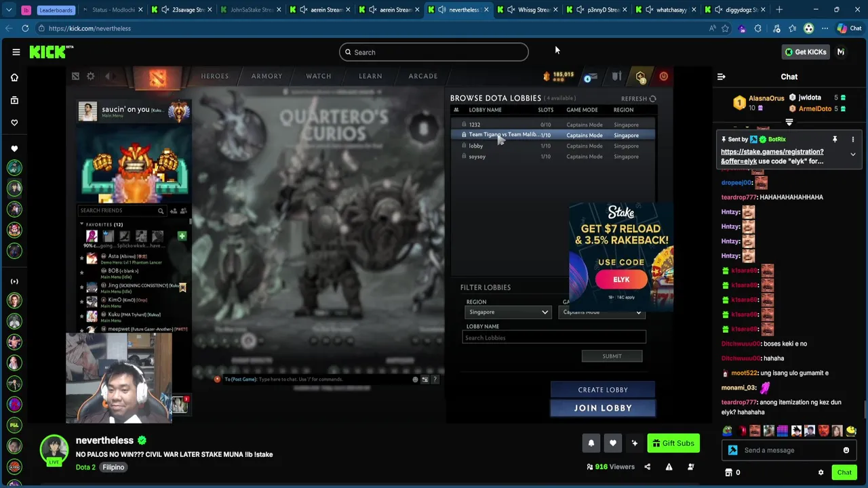Image resolution: width=868 pixels, height=488 pixels.
Task: Open the pinned message three-dot options
Action: pos(853,139)
